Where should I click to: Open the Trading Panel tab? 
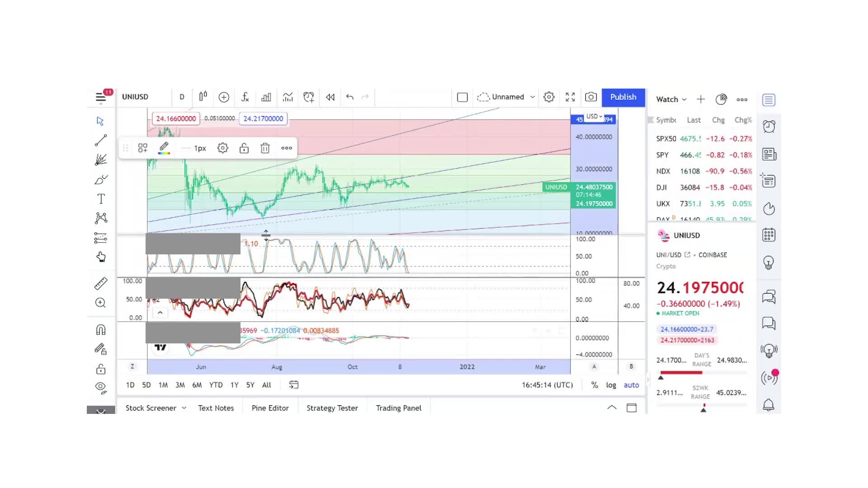coord(399,408)
